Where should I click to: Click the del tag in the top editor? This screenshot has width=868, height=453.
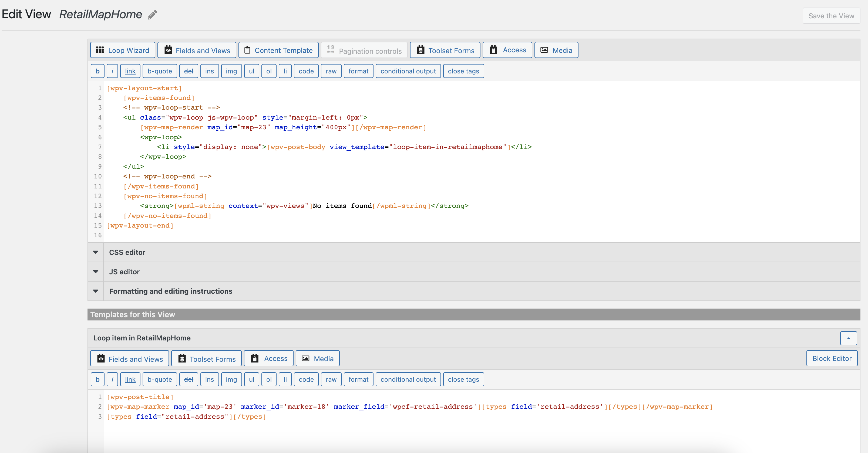pyautogui.click(x=189, y=71)
